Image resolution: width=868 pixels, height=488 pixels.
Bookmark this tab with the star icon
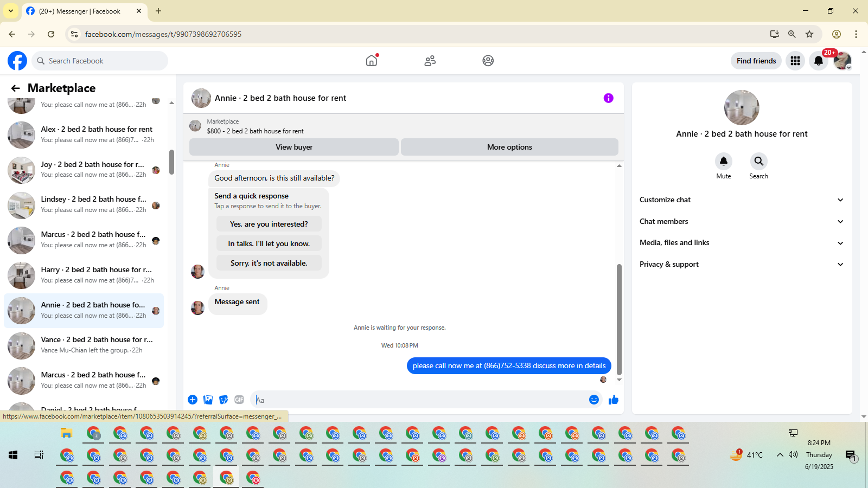[x=809, y=34]
